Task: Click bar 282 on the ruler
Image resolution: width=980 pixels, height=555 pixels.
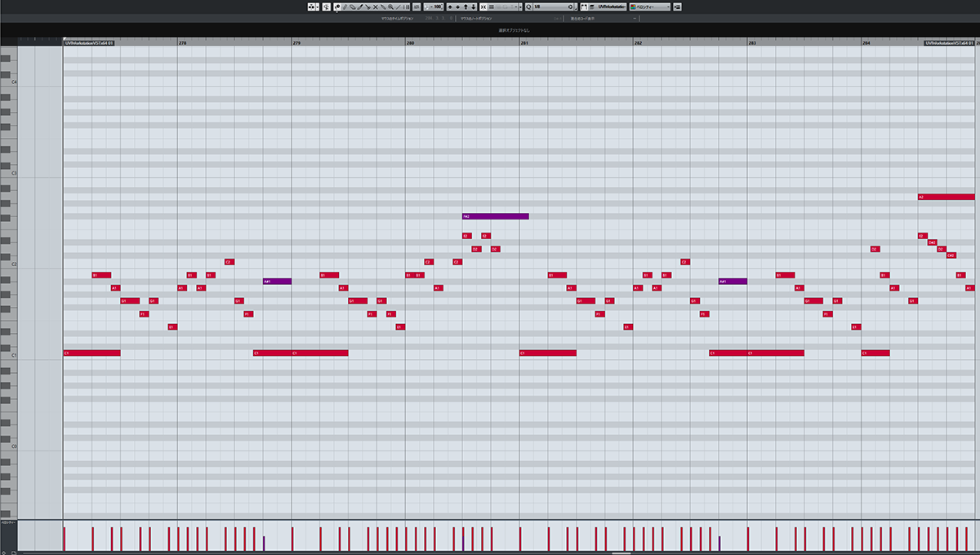Action: click(x=638, y=42)
